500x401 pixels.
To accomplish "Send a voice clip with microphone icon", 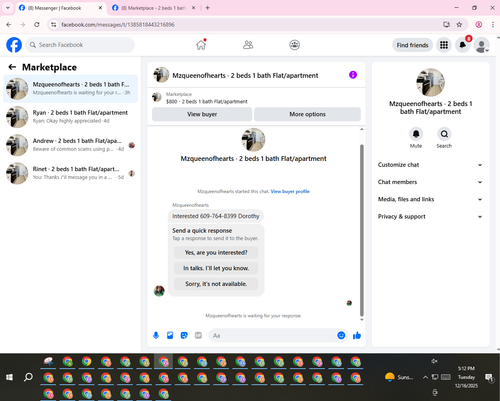I will coord(156,335).
